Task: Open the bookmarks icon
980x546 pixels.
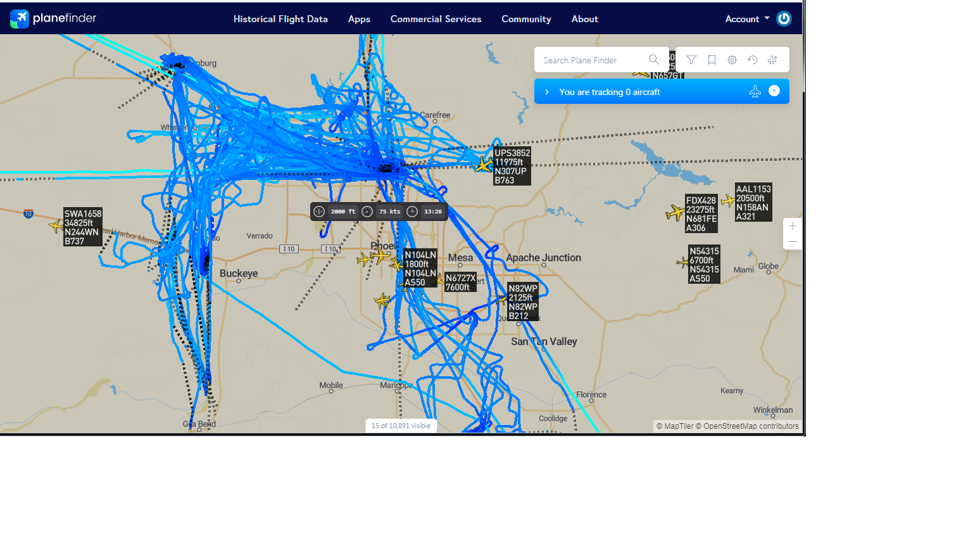Action: tap(712, 60)
